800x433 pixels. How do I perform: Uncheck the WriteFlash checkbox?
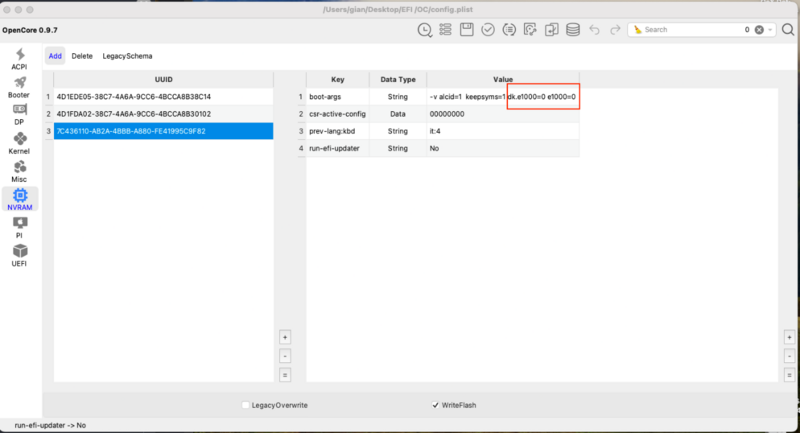pos(435,405)
